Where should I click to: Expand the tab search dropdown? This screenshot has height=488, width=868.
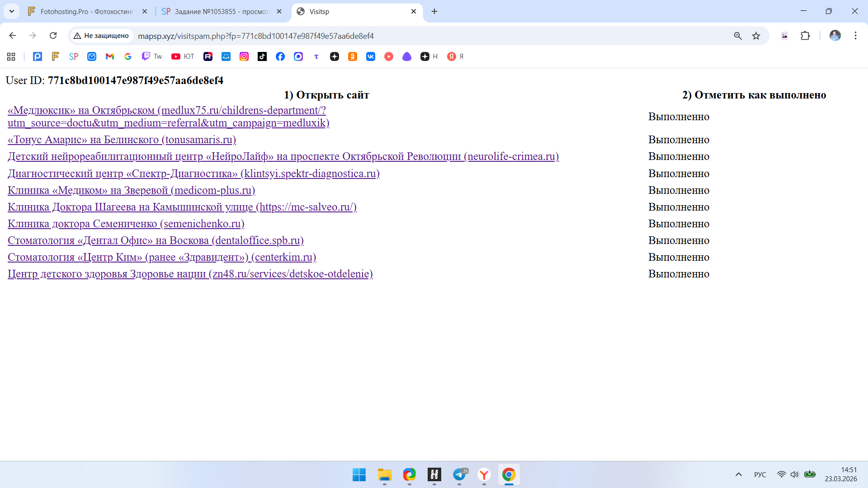pos(12,11)
